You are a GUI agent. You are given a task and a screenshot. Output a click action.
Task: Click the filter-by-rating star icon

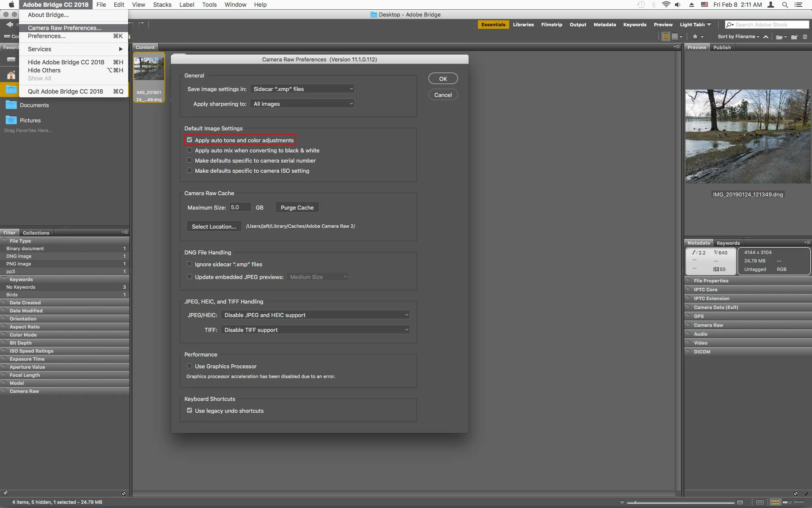(695, 37)
